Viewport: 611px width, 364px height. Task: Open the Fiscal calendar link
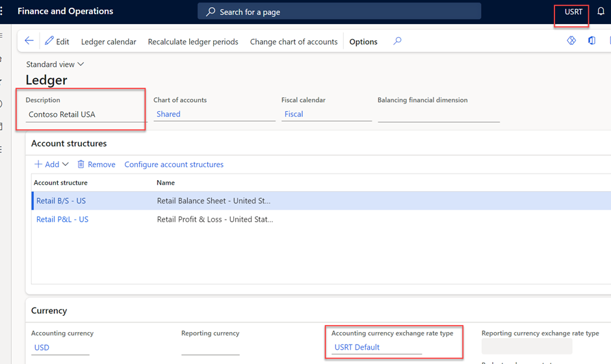(294, 114)
